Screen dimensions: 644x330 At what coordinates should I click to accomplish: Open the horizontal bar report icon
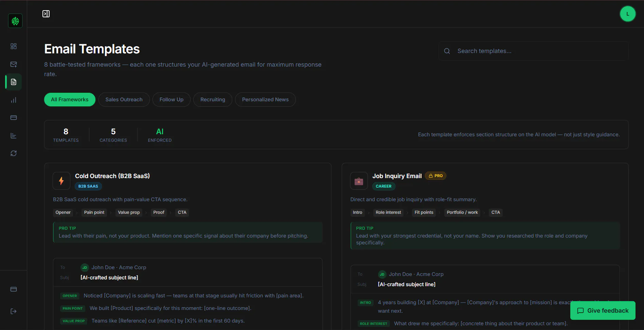point(14,136)
